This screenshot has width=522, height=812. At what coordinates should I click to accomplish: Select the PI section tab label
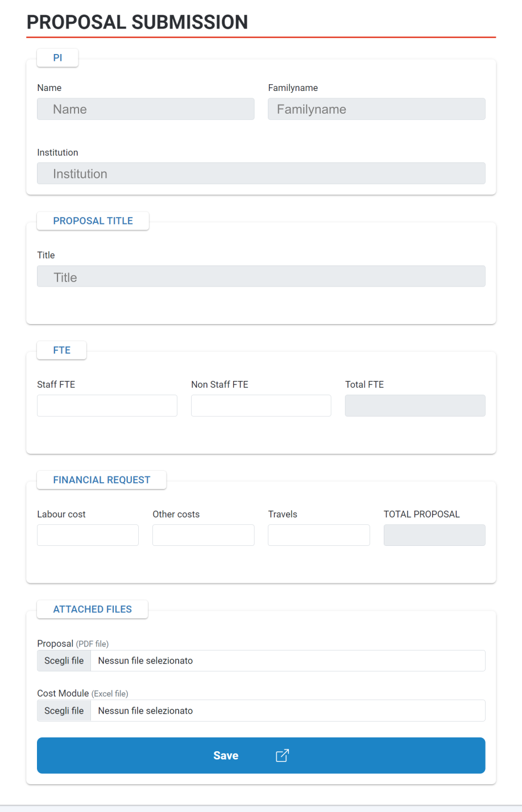tap(57, 58)
